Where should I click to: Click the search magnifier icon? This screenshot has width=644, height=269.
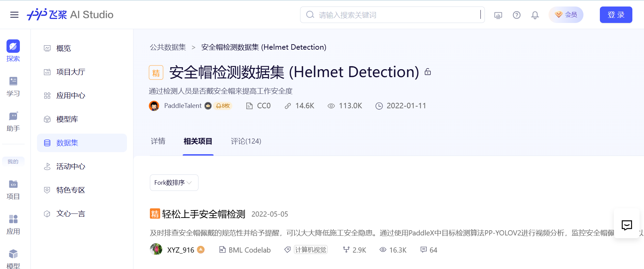coord(310,15)
